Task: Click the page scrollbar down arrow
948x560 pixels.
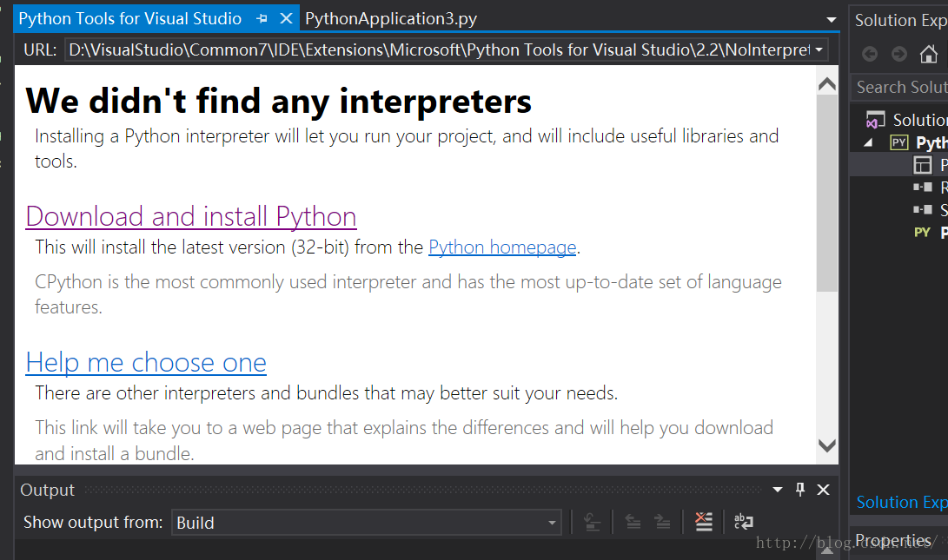Action: (x=826, y=445)
